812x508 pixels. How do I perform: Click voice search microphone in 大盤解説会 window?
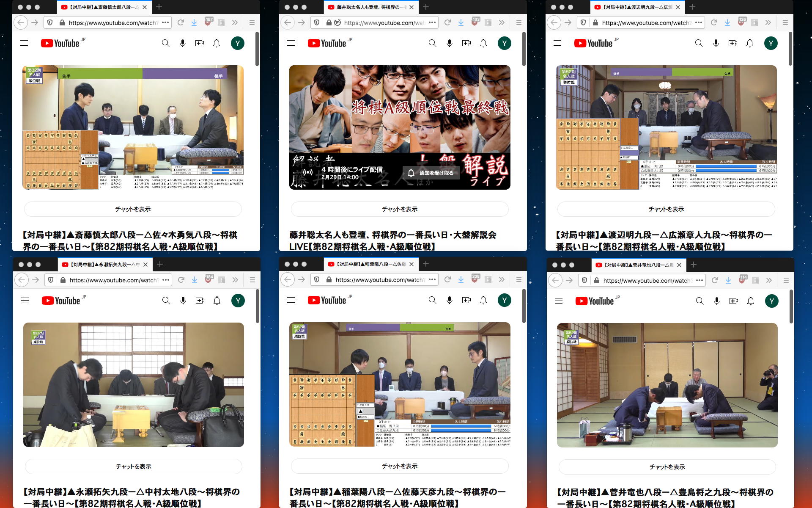coord(449,43)
